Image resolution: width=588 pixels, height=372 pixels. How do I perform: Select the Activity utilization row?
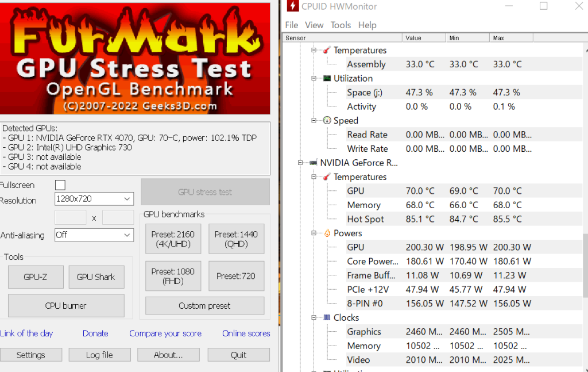(x=464, y=106)
